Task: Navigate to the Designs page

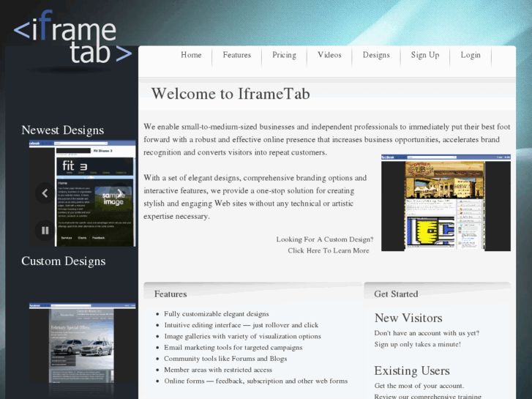Action: (x=376, y=55)
